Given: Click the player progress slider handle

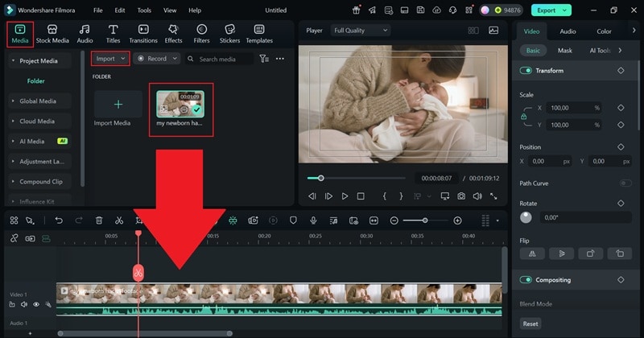Looking at the screenshot, I should (x=320, y=178).
